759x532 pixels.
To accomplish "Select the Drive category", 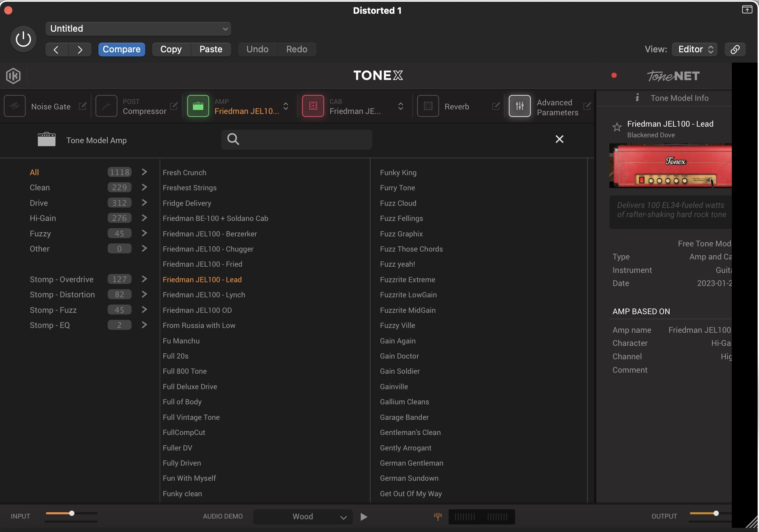I will click(39, 203).
